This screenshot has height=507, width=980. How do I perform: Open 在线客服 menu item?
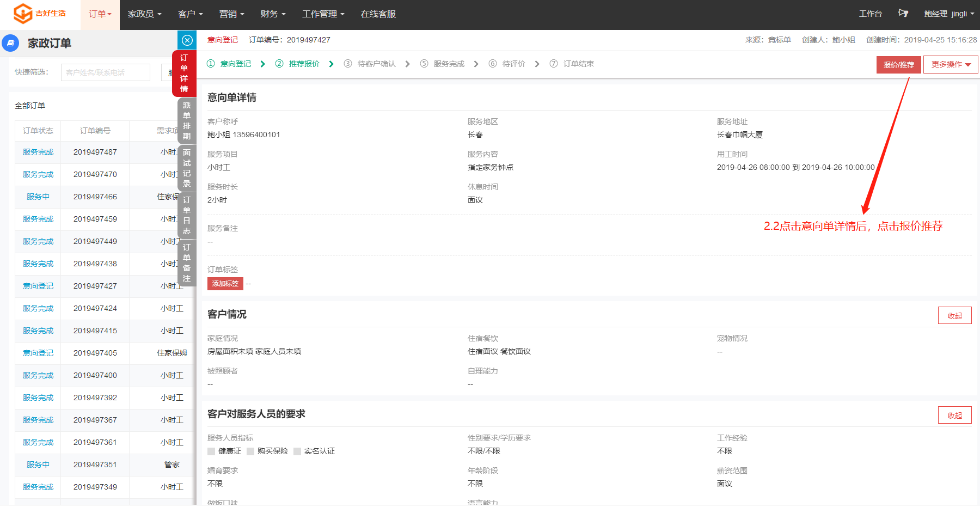coord(378,14)
